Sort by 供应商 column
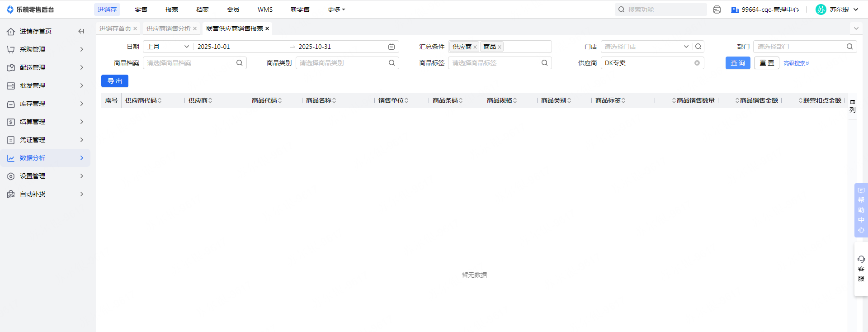The height and width of the screenshot is (332, 868). click(x=210, y=100)
